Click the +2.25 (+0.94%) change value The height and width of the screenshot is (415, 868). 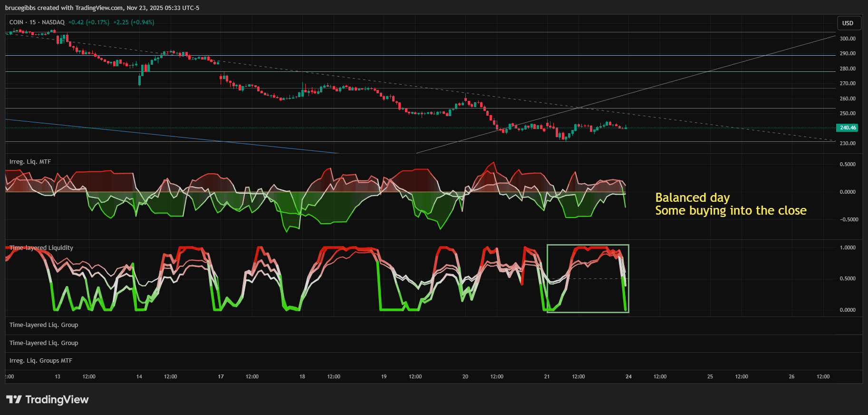[134, 22]
